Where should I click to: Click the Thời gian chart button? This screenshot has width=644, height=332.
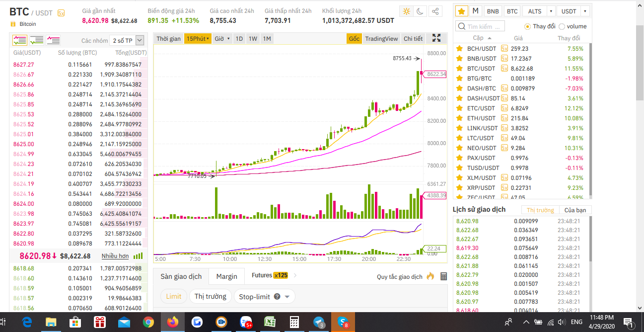pos(169,38)
